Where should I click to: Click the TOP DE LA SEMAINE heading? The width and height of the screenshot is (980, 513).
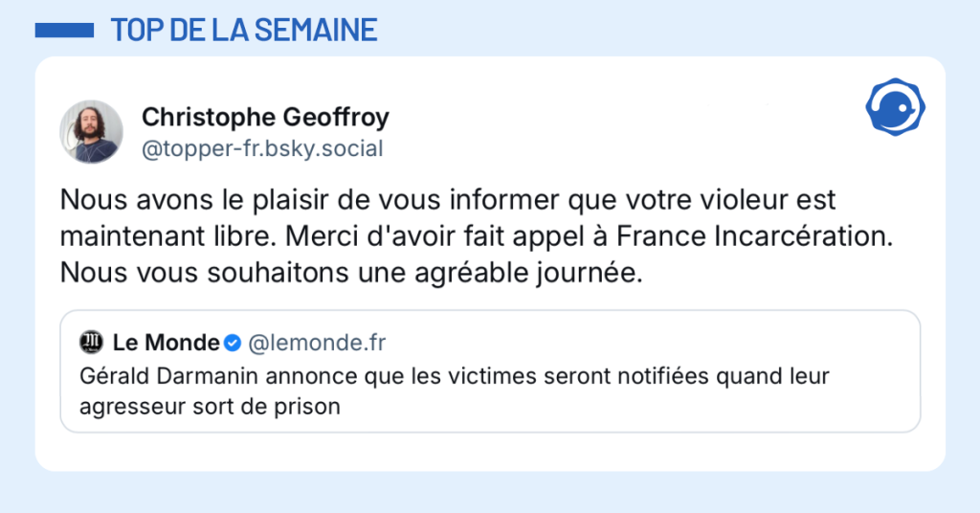(x=244, y=31)
